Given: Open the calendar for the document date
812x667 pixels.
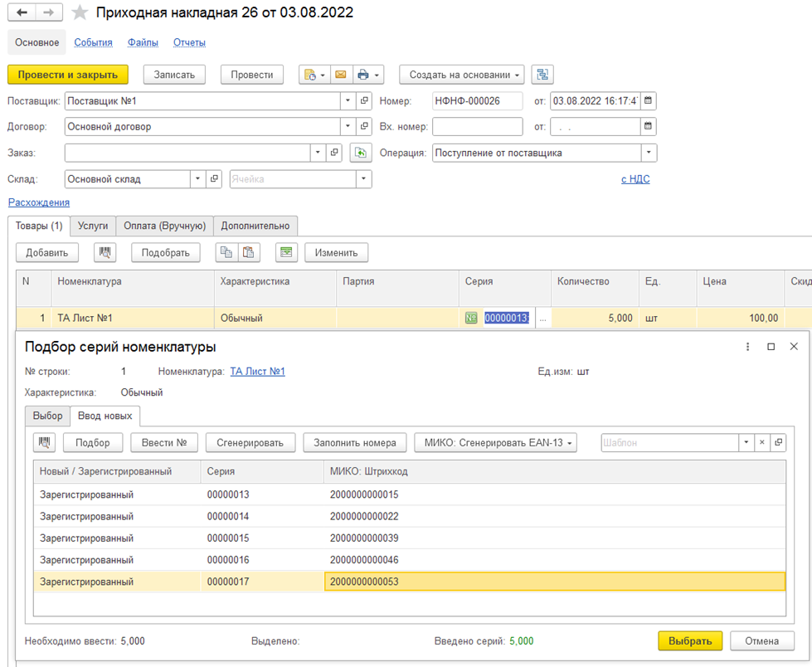Looking at the screenshot, I should click(x=648, y=100).
